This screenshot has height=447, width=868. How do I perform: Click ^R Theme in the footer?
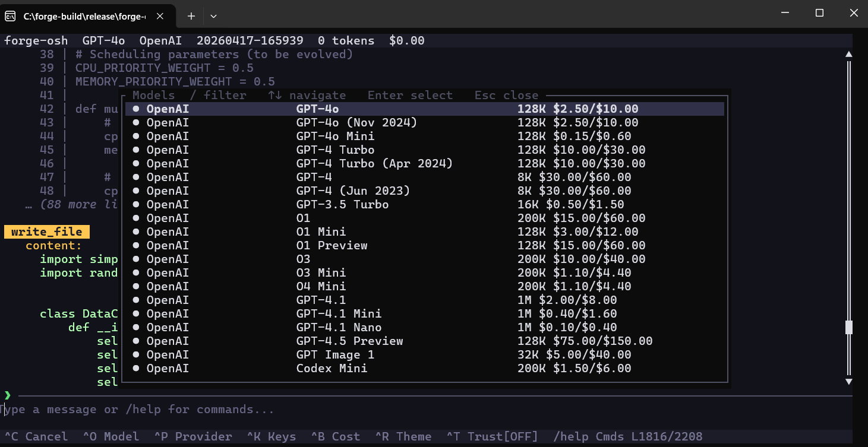(403, 437)
